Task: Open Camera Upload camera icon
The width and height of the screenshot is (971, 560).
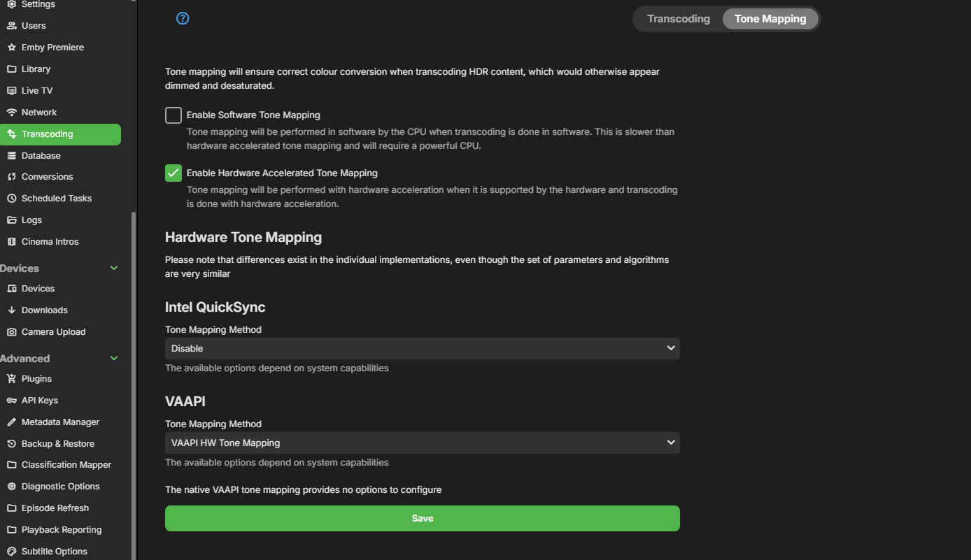Action: [x=11, y=332]
